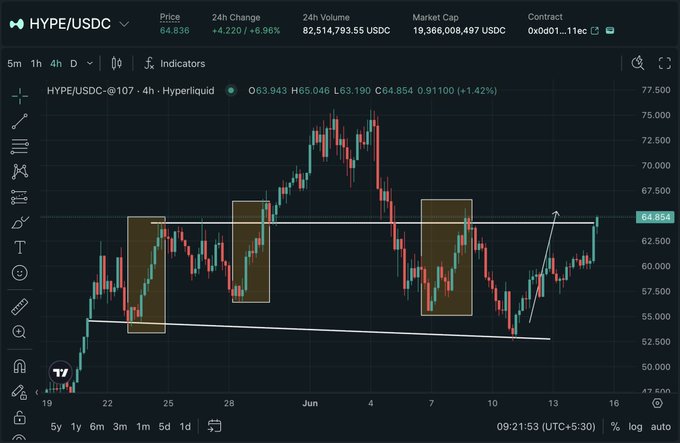Select the D daily timeframe

tap(74, 64)
